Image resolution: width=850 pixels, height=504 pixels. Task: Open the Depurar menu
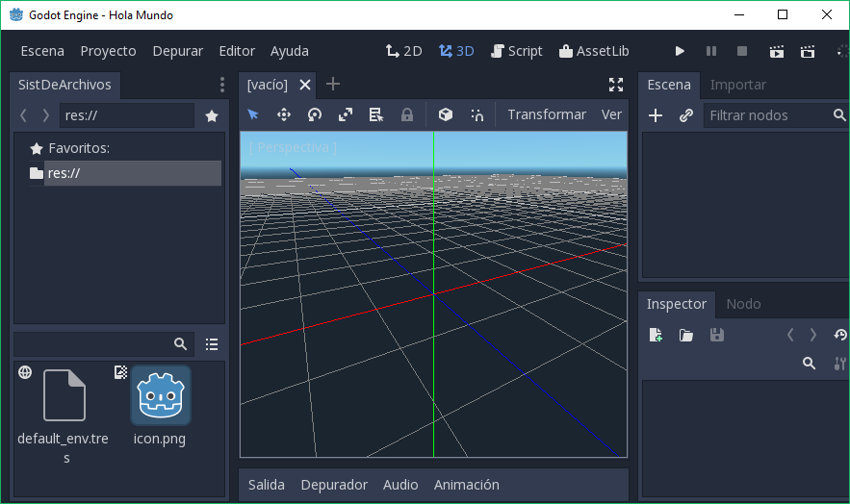[x=178, y=51]
